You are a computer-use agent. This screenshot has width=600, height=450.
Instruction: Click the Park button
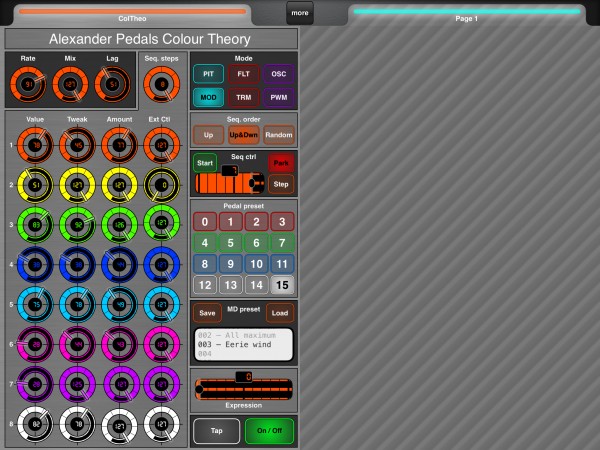[x=281, y=163]
